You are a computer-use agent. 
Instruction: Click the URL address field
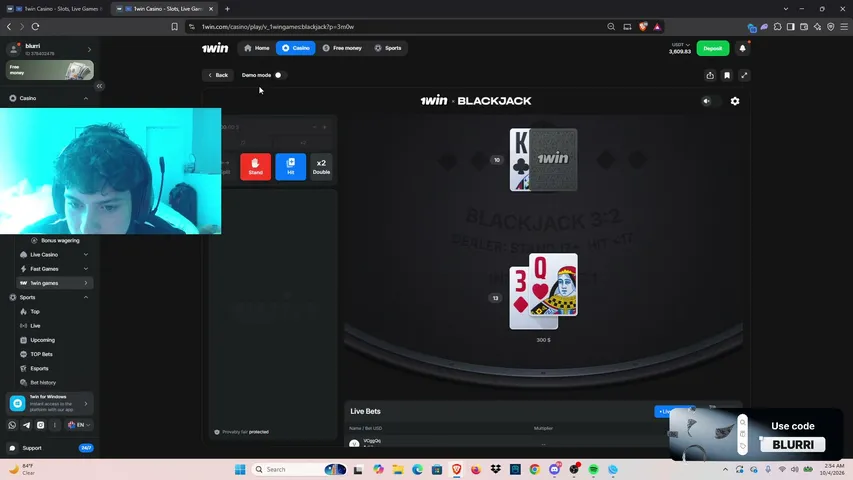pyautogui.click(x=397, y=27)
